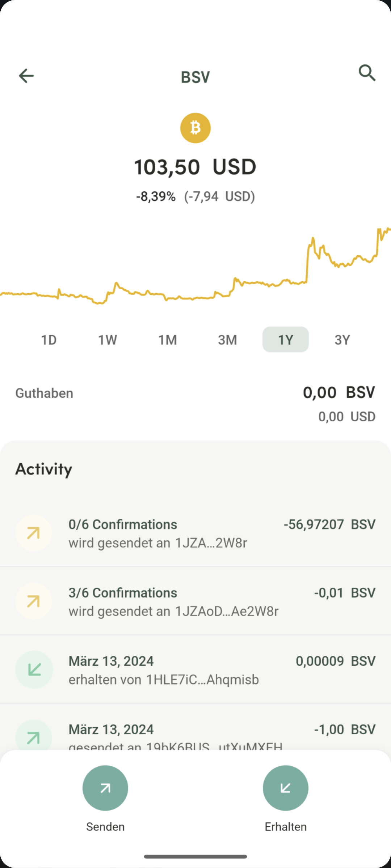Select the 3M chart period
This screenshot has width=391, height=868.
click(227, 340)
